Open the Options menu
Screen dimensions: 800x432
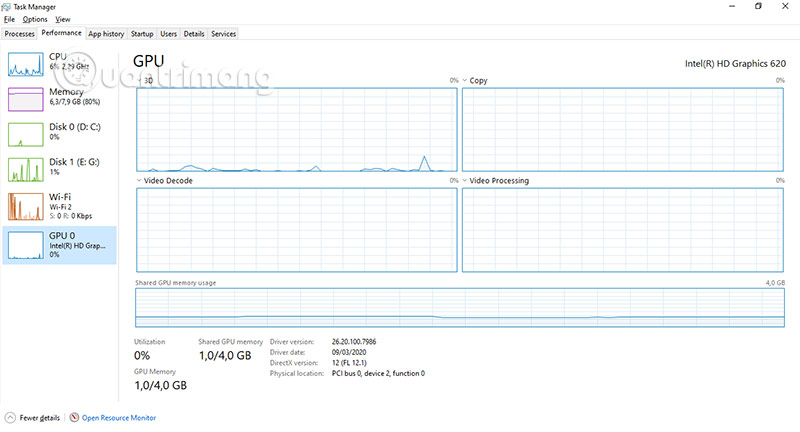tap(35, 19)
